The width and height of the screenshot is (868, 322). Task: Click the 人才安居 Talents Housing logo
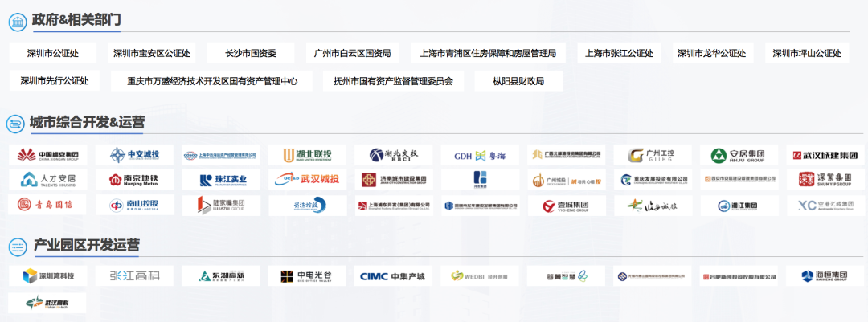[47, 180]
